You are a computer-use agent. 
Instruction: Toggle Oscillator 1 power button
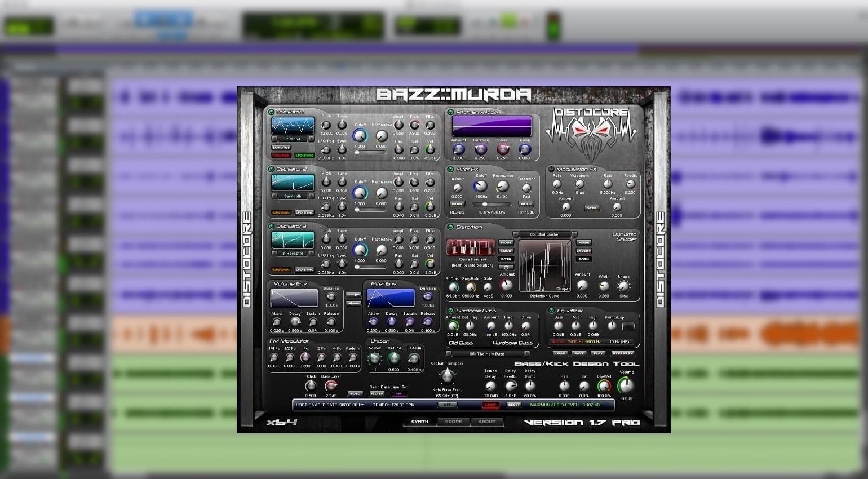click(x=271, y=112)
